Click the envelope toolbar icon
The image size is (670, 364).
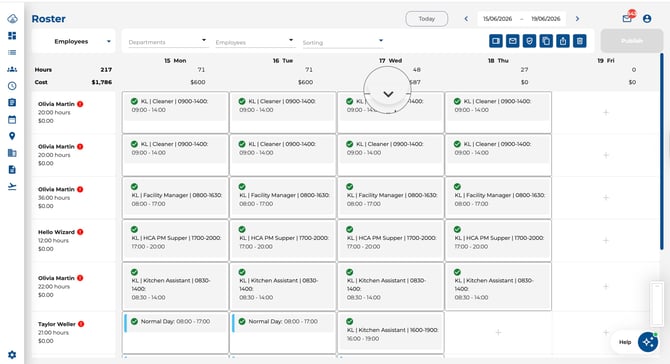512,41
